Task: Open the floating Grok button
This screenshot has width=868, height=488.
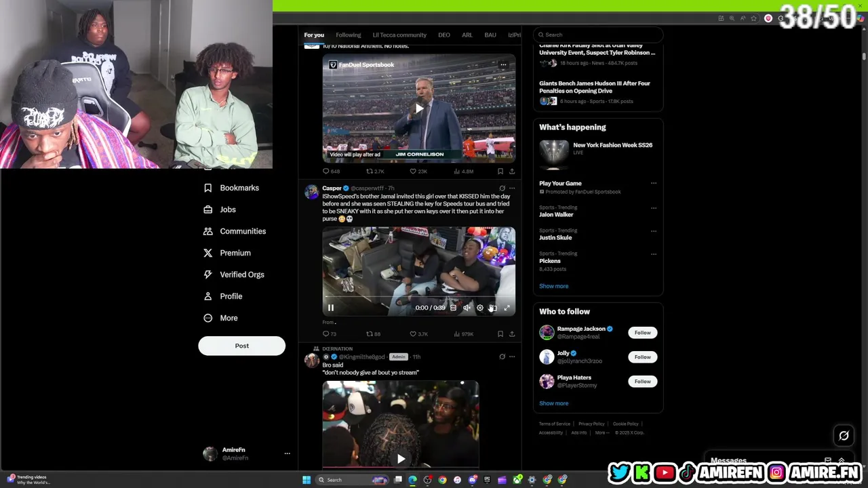Action: click(x=844, y=436)
